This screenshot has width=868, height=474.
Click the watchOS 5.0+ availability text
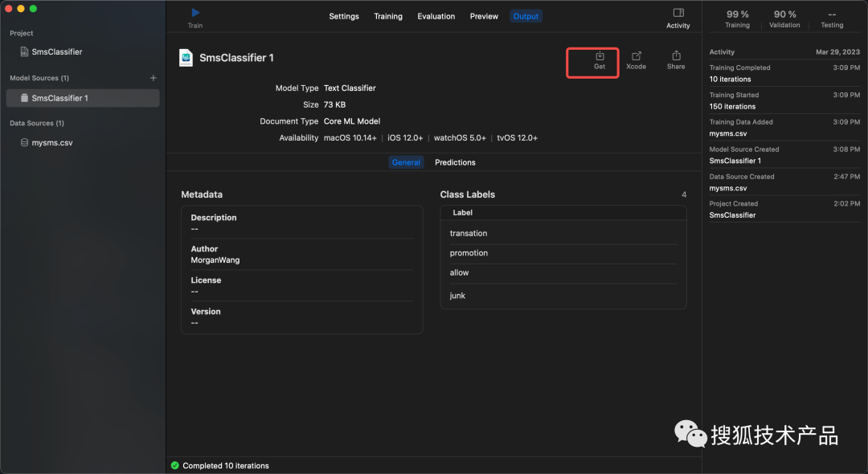pos(460,137)
